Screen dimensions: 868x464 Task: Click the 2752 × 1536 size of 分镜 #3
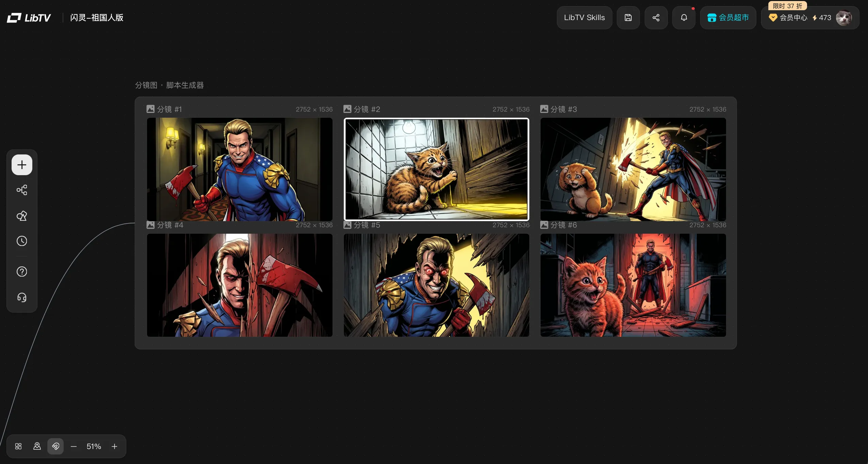(708, 109)
